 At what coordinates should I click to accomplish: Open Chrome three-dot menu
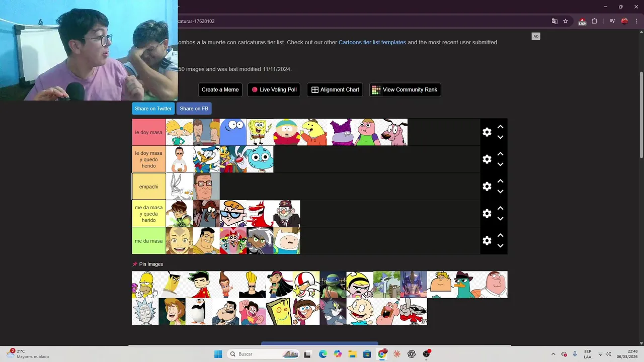636,21
